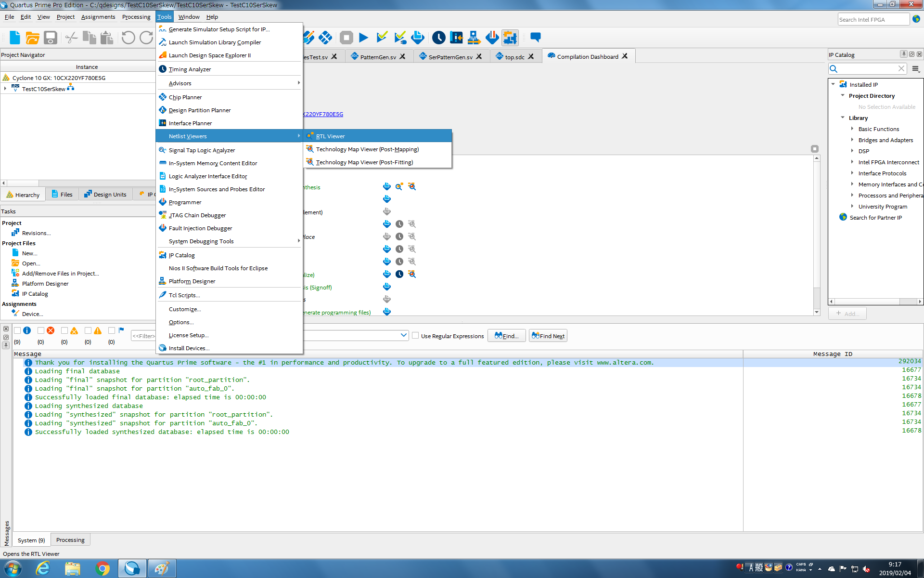Image resolution: width=924 pixels, height=578 pixels.
Task: Click the Find... button
Action: 506,336
